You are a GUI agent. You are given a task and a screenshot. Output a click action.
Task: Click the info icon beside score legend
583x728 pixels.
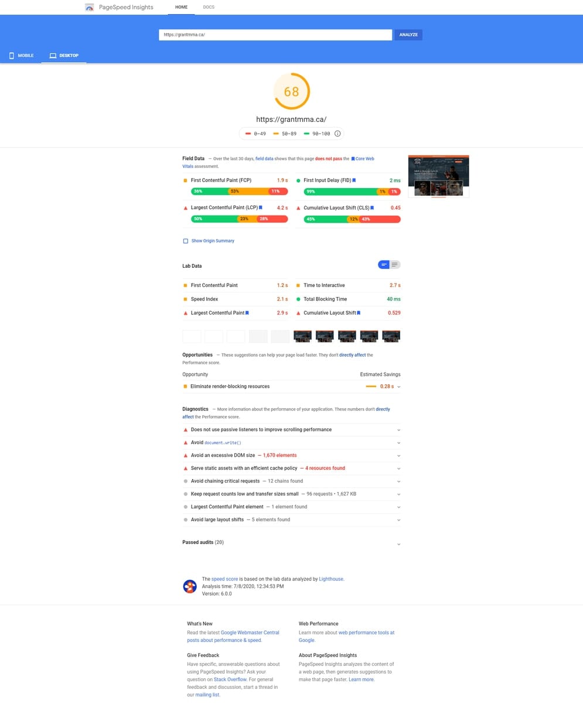pyautogui.click(x=337, y=134)
